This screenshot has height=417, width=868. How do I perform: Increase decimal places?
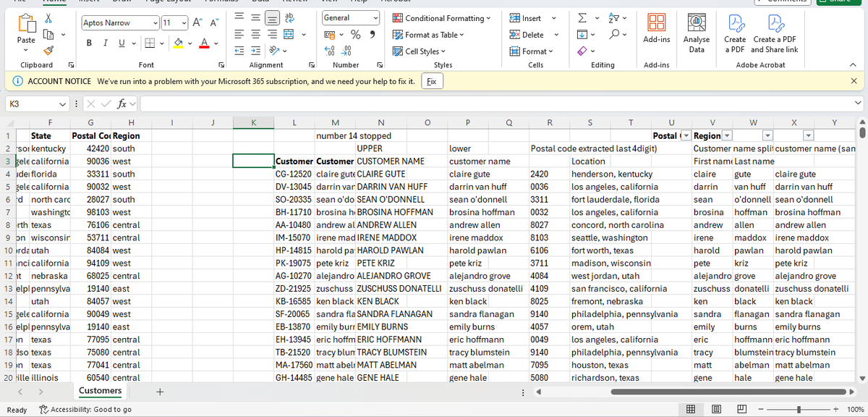tap(330, 50)
